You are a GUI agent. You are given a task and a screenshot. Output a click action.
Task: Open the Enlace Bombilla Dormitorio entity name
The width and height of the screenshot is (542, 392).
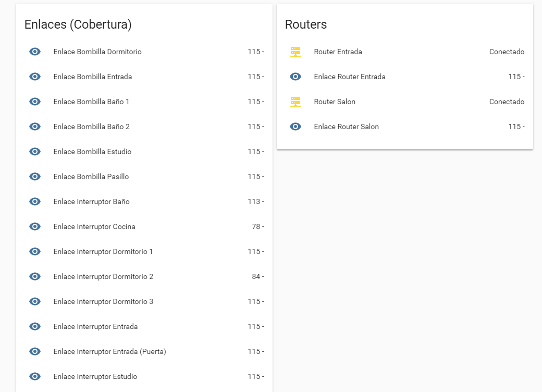coord(97,52)
